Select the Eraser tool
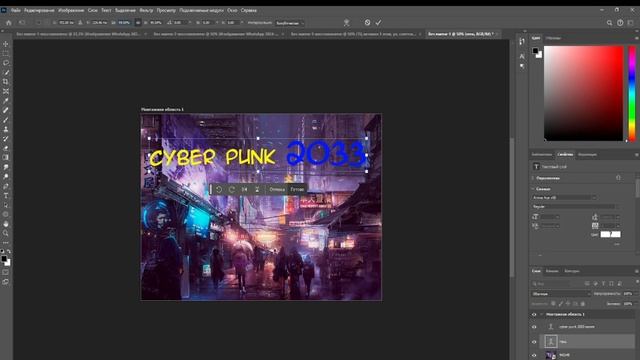Screen dimensions: 640x360 click(6, 148)
